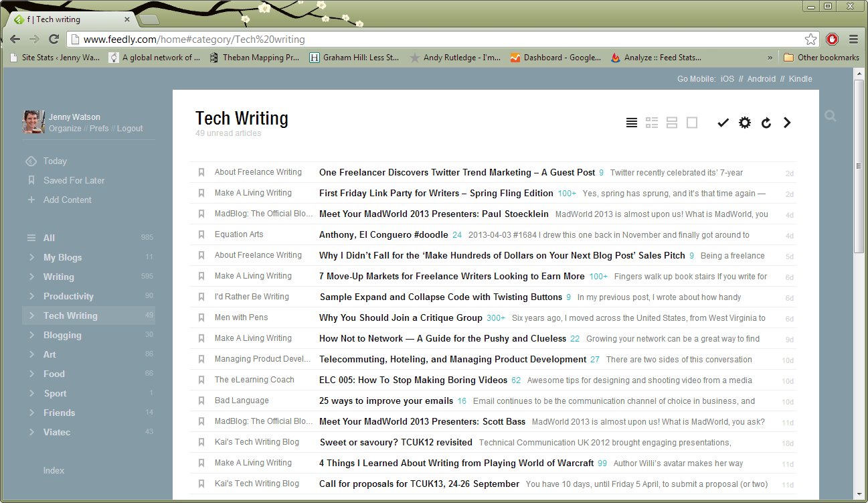
Task: Switch to cards view layout
Action: tap(672, 123)
